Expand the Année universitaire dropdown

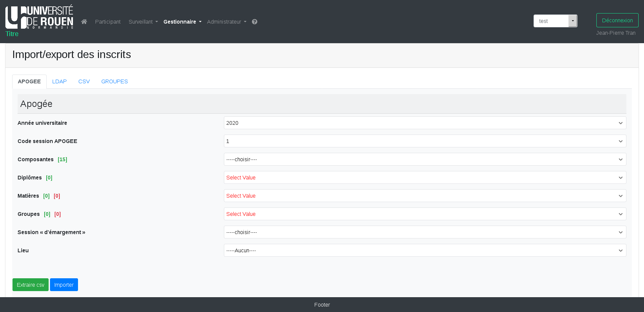click(x=424, y=123)
